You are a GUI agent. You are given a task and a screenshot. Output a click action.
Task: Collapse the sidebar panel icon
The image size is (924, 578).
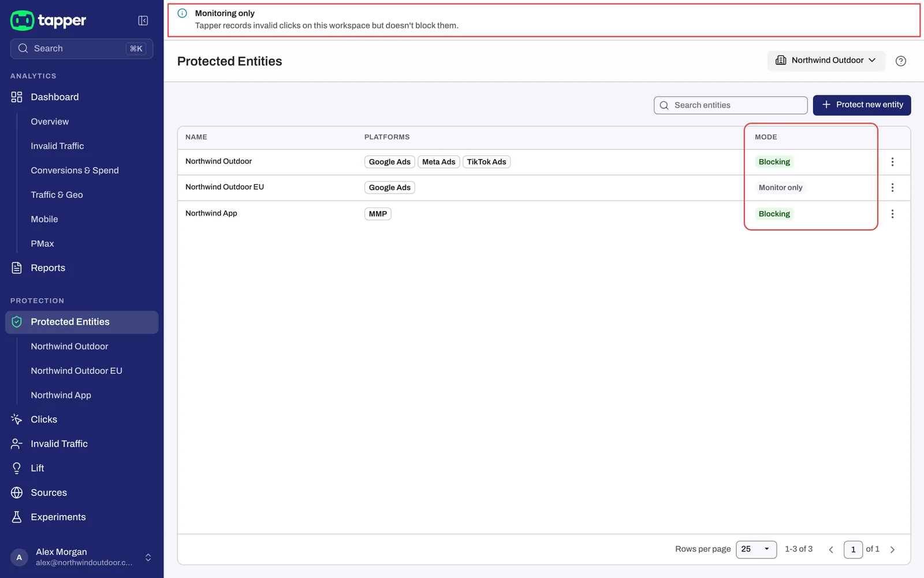pyautogui.click(x=143, y=21)
